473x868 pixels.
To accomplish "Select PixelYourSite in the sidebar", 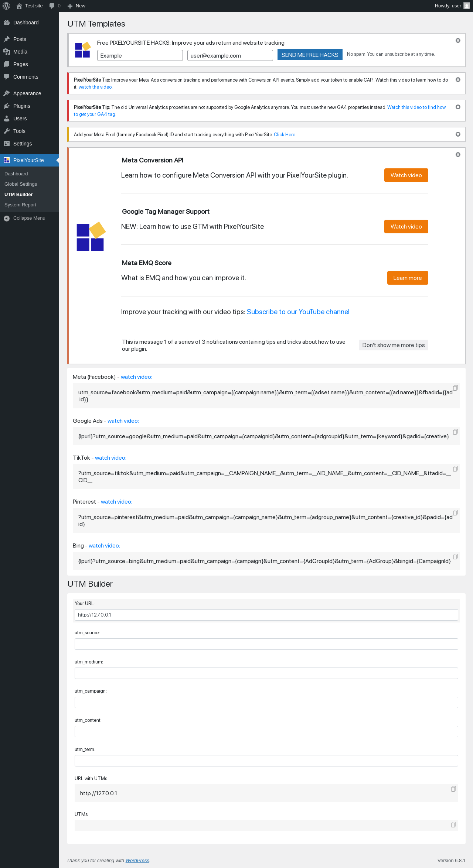I will tap(30, 160).
